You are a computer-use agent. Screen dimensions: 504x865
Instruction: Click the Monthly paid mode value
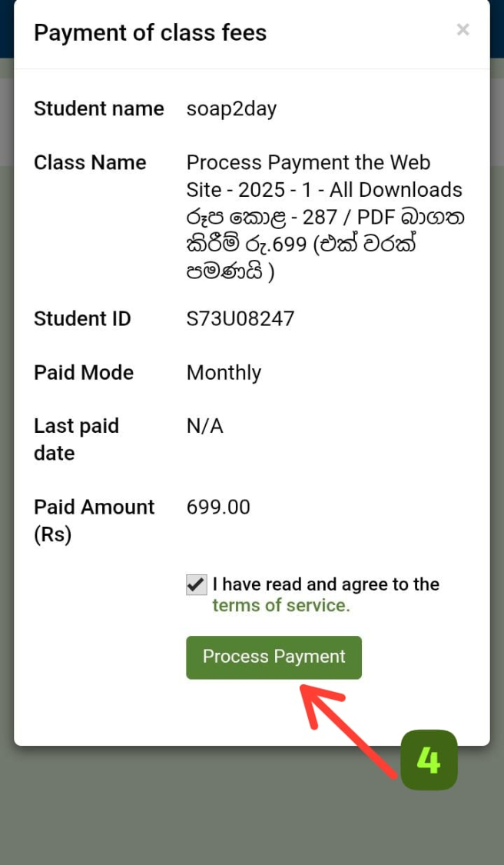(x=224, y=372)
